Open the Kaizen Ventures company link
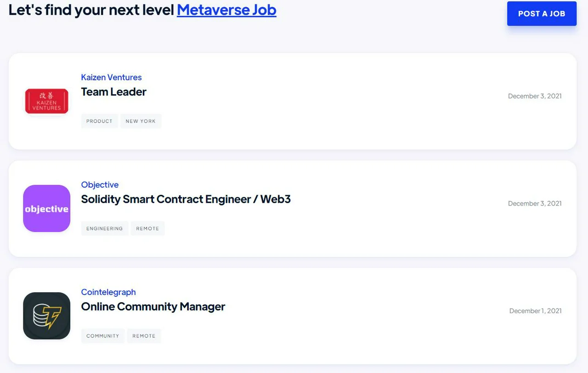This screenshot has width=588, height=373. [x=111, y=77]
